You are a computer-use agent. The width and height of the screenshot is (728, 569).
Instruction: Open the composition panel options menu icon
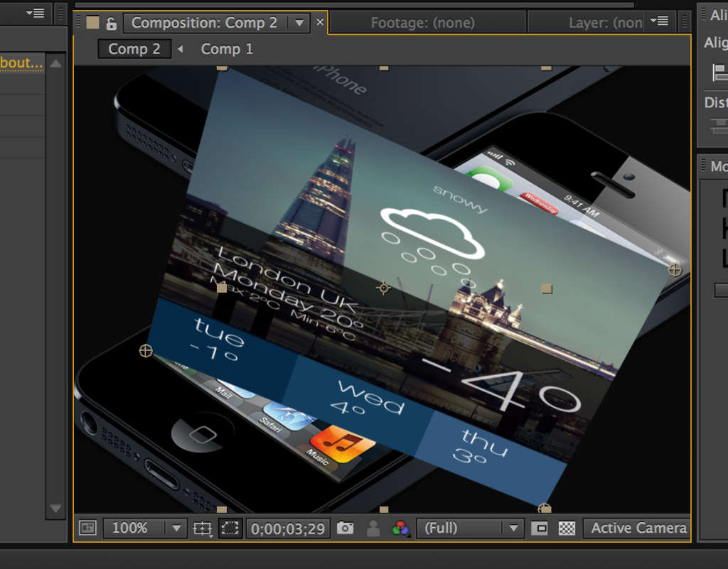pos(659,21)
